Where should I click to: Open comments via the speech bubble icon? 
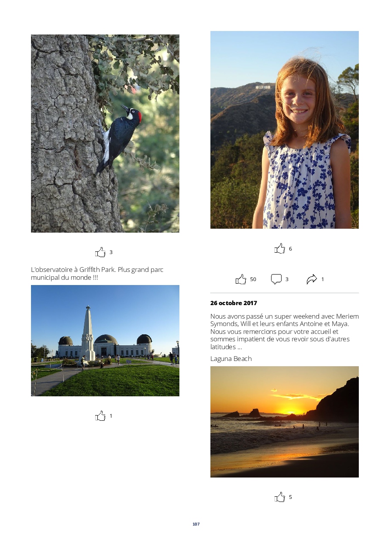[x=276, y=279]
